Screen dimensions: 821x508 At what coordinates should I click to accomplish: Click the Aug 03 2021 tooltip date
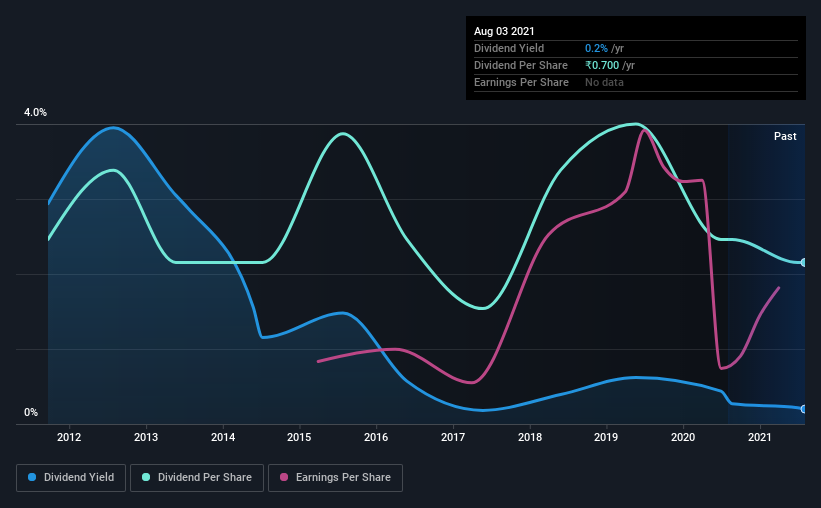(x=504, y=31)
